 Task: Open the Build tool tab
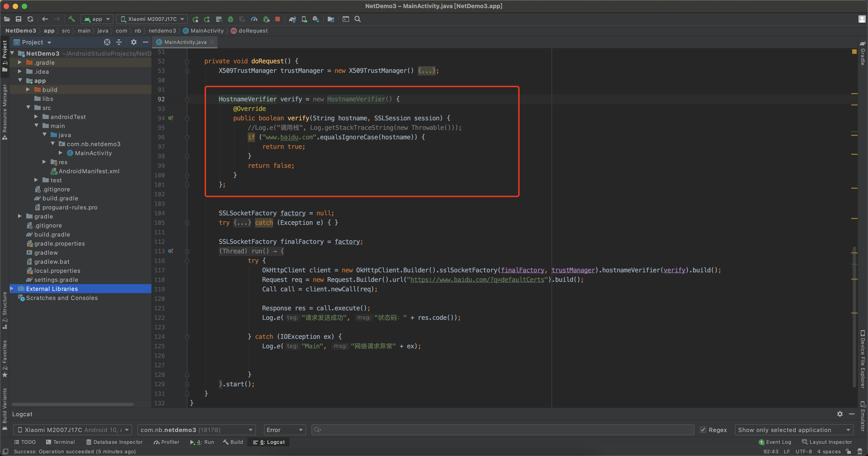click(x=233, y=442)
